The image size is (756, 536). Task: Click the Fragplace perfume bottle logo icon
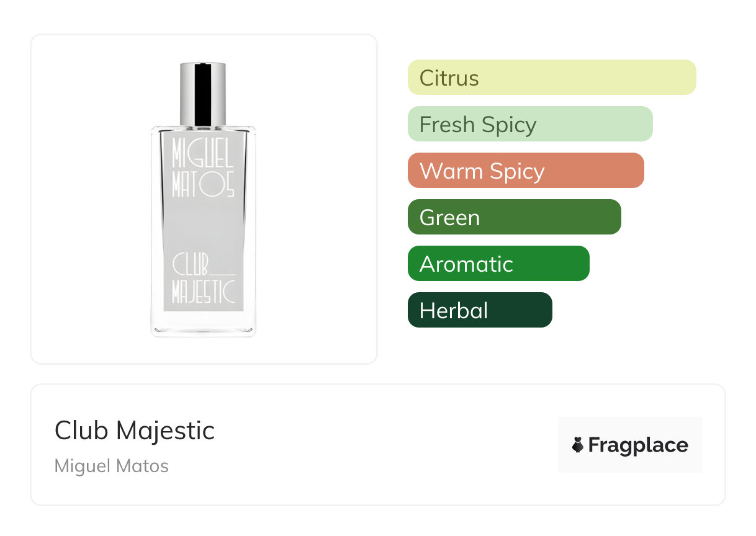coord(578,445)
